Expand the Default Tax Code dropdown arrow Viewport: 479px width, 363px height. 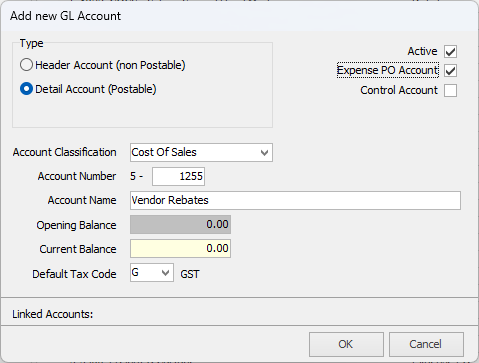tap(165, 273)
